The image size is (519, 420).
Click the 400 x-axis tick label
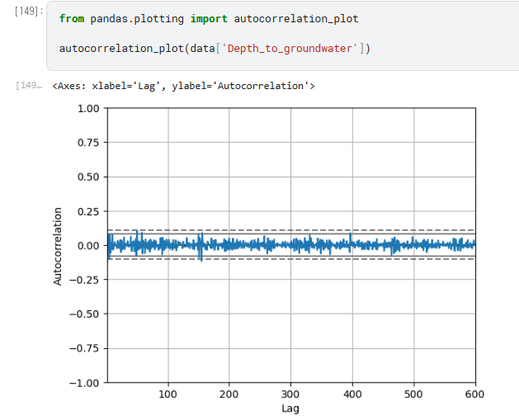pos(352,394)
